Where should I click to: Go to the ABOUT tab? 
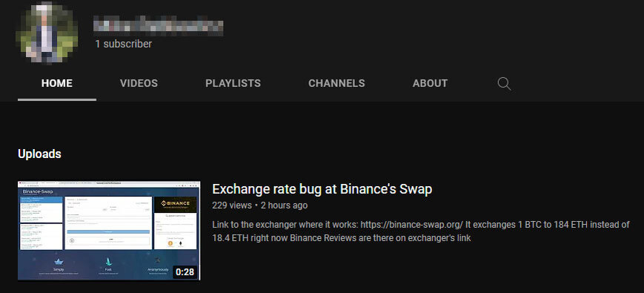tap(430, 83)
